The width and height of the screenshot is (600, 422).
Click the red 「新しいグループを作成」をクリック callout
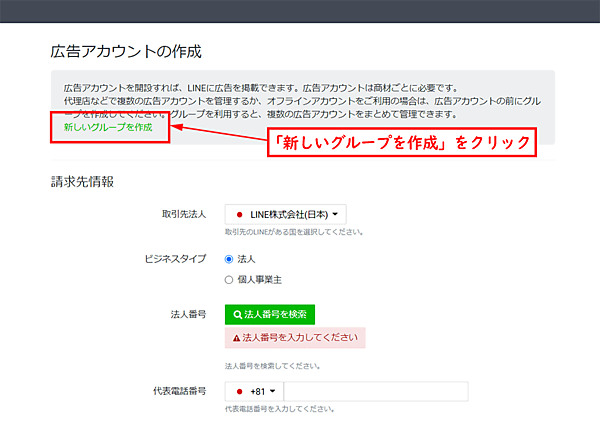[404, 142]
